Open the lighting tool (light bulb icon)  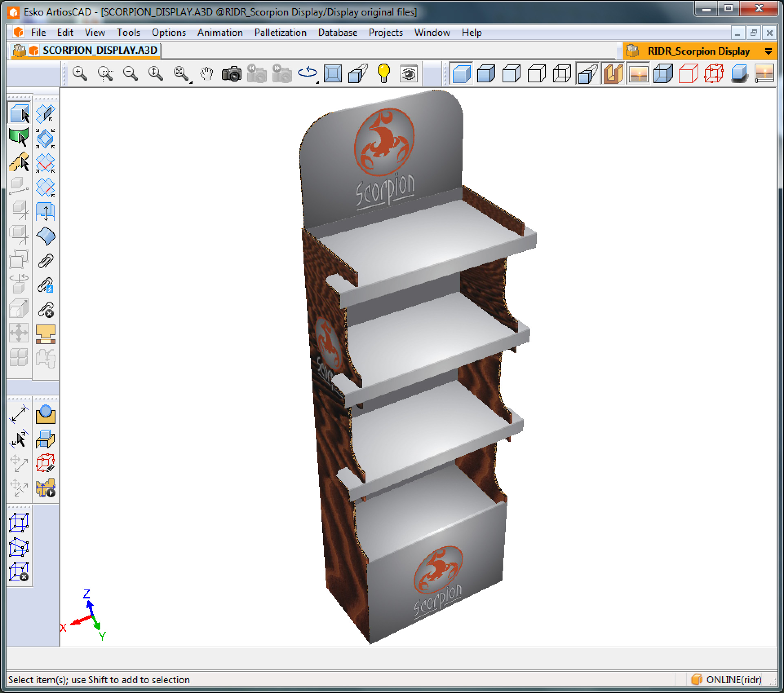click(383, 73)
